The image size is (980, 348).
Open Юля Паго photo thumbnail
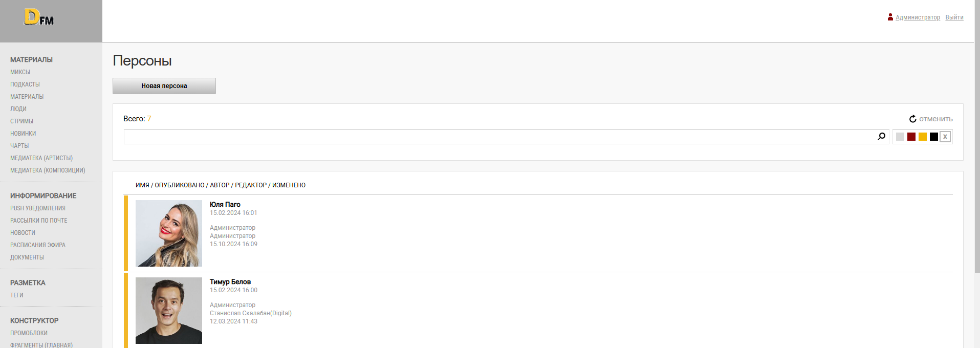[169, 233]
